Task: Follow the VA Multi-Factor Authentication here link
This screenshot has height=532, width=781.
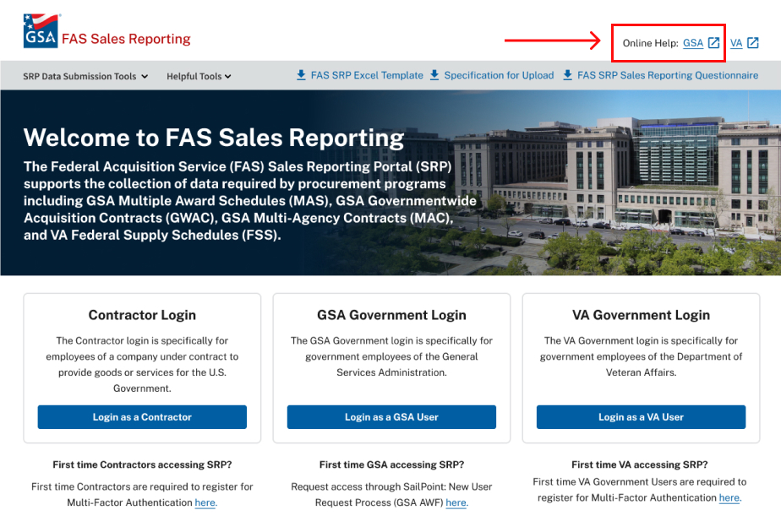Action: (729, 497)
